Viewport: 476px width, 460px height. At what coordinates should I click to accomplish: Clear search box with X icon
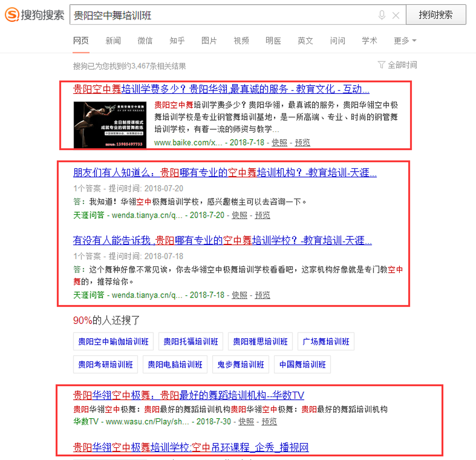(396, 15)
